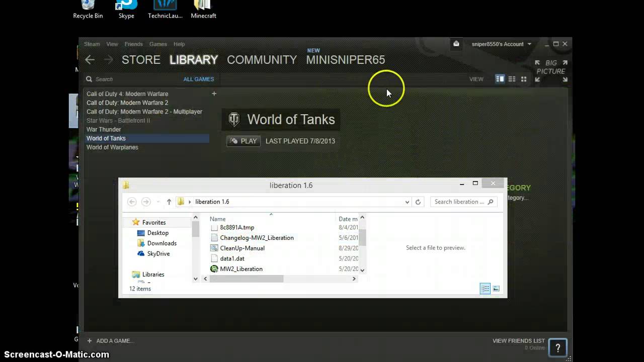Launch the Minecraft desktop shortcut
Screen dimensions: 644x362
click(203, 9)
